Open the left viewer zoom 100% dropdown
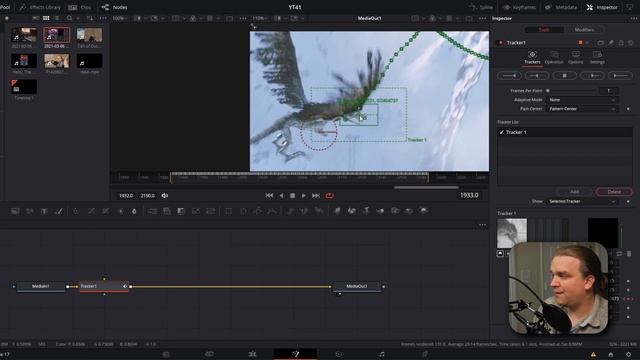This screenshot has width=640, height=360. tap(119, 18)
